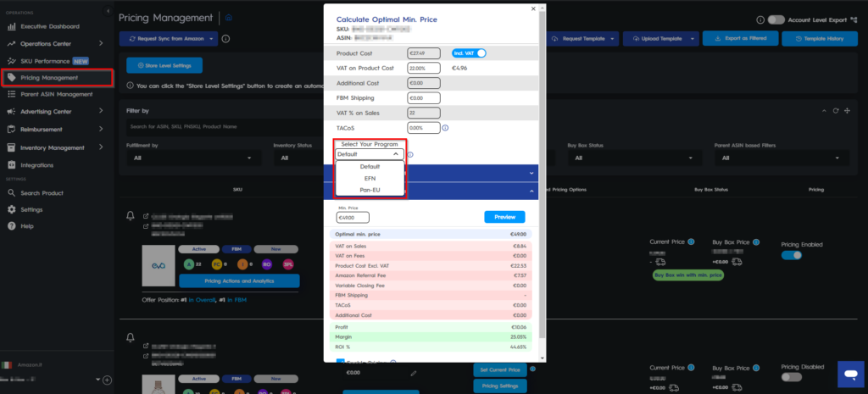Image resolution: width=868 pixels, height=394 pixels.
Task: Open the Upload Template dropdown arrow
Action: 693,39
